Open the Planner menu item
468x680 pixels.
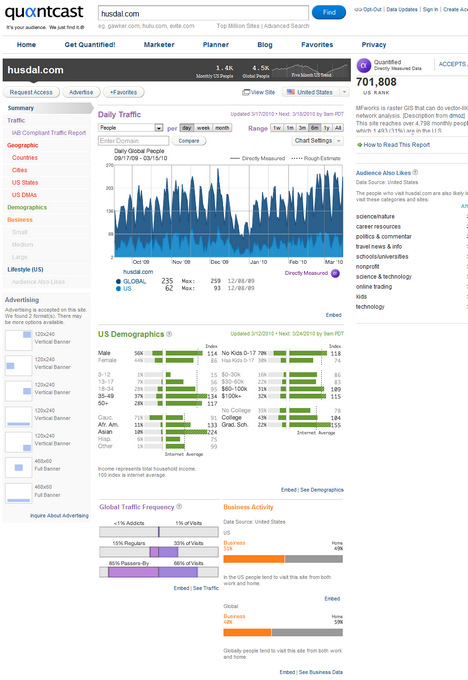216,45
